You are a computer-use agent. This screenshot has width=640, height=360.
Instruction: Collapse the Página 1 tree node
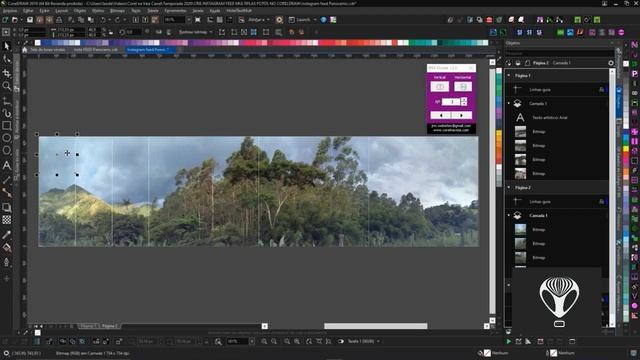(x=509, y=76)
